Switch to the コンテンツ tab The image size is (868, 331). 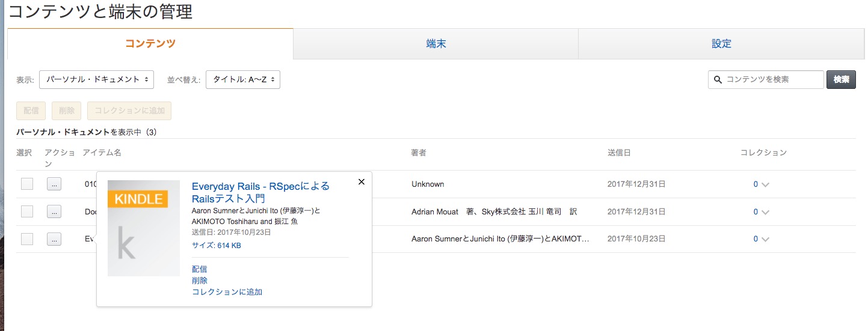click(150, 44)
